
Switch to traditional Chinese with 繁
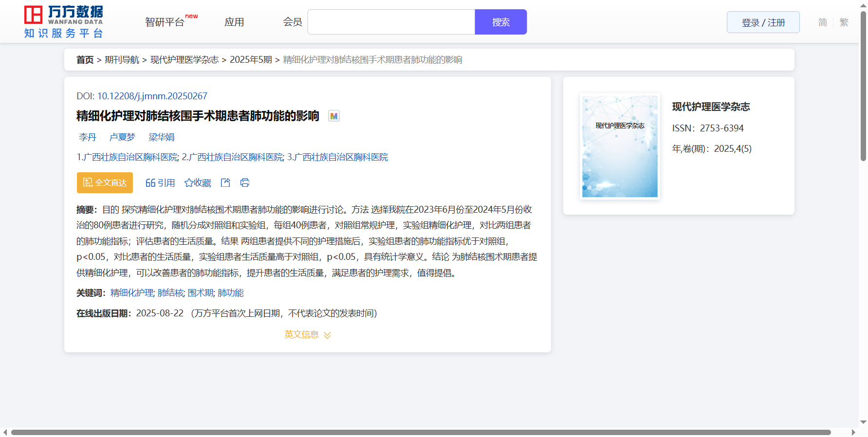(x=844, y=22)
